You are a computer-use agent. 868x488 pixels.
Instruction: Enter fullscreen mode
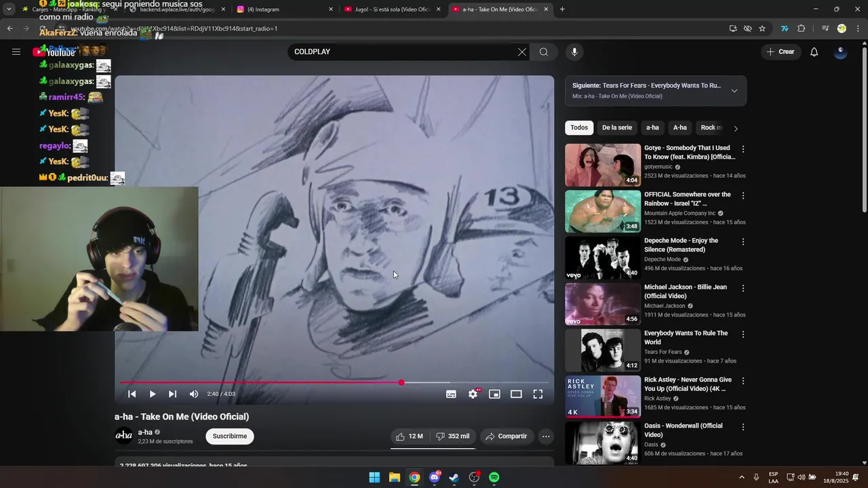[538, 394]
